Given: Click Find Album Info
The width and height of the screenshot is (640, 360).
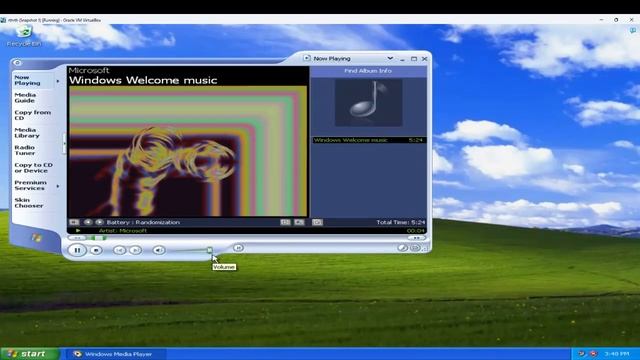Looking at the screenshot, I should point(368,71).
